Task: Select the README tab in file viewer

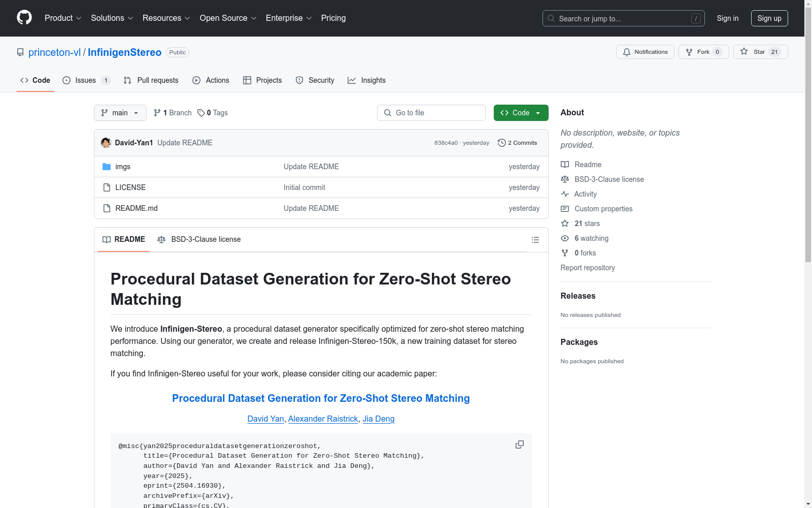Action: (x=124, y=239)
